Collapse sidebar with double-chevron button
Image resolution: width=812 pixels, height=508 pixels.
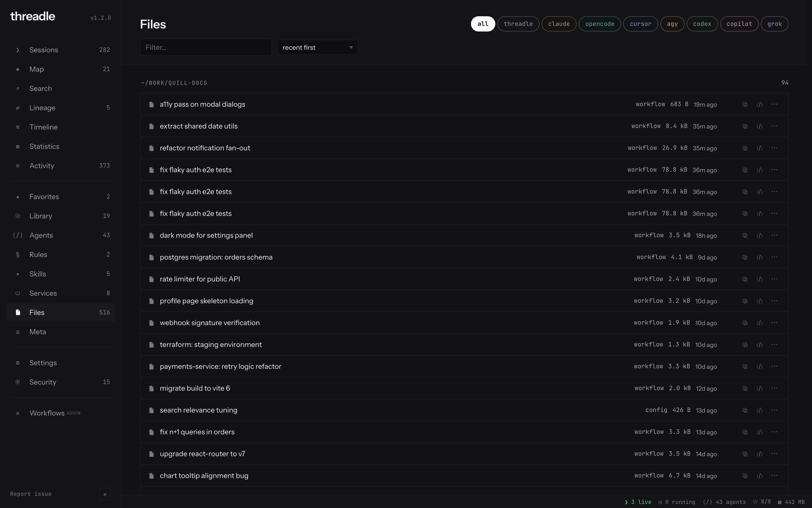pos(105,494)
